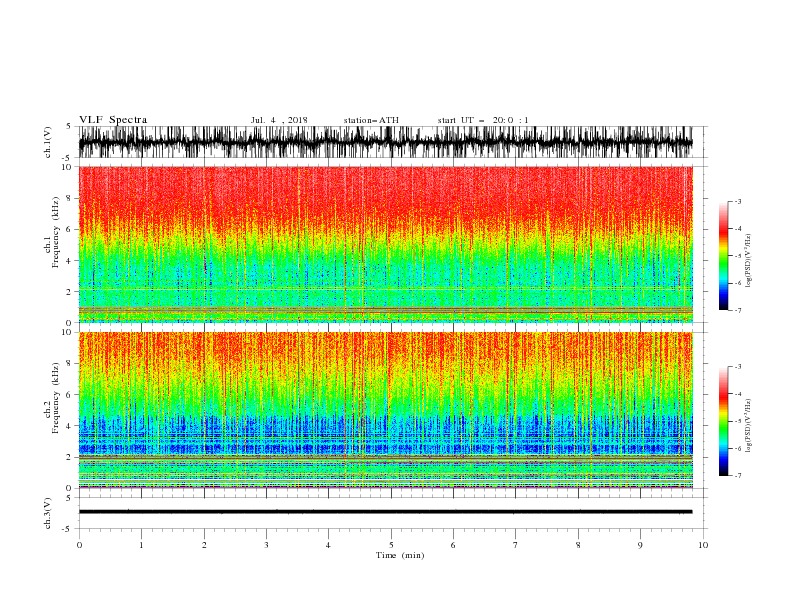Click the ch.3 flat voltage trace
The image size is (792, 612).
click(x=385, y=512)
